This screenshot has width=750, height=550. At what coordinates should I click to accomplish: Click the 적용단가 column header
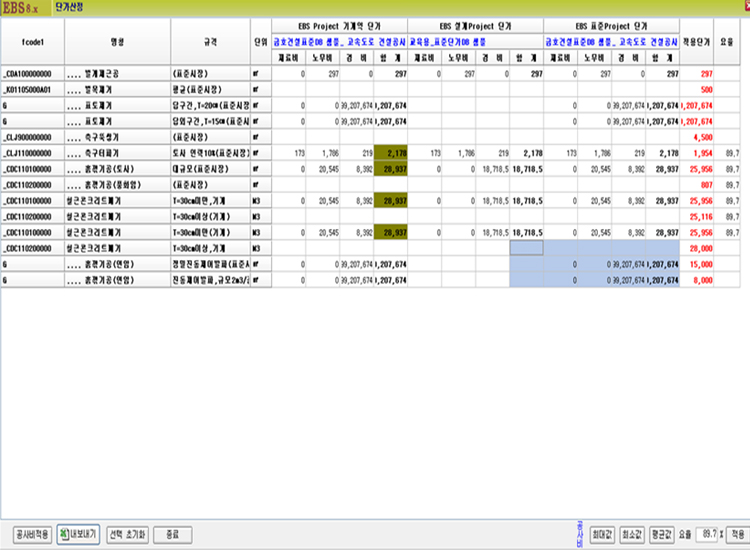click(x=698, y=43)
